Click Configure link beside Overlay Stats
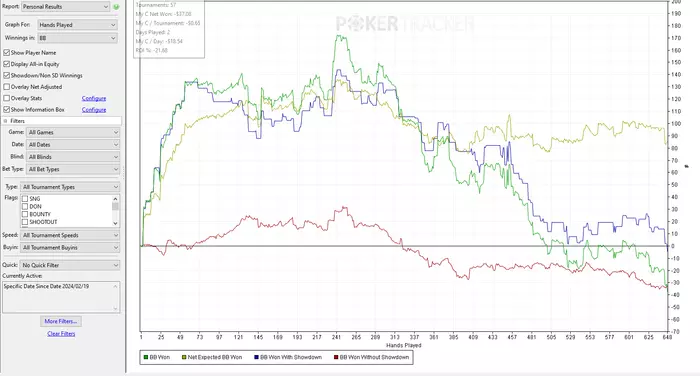The width and height of the screenshot is (700, 376). pyautogui.click(x=94, y=98)
